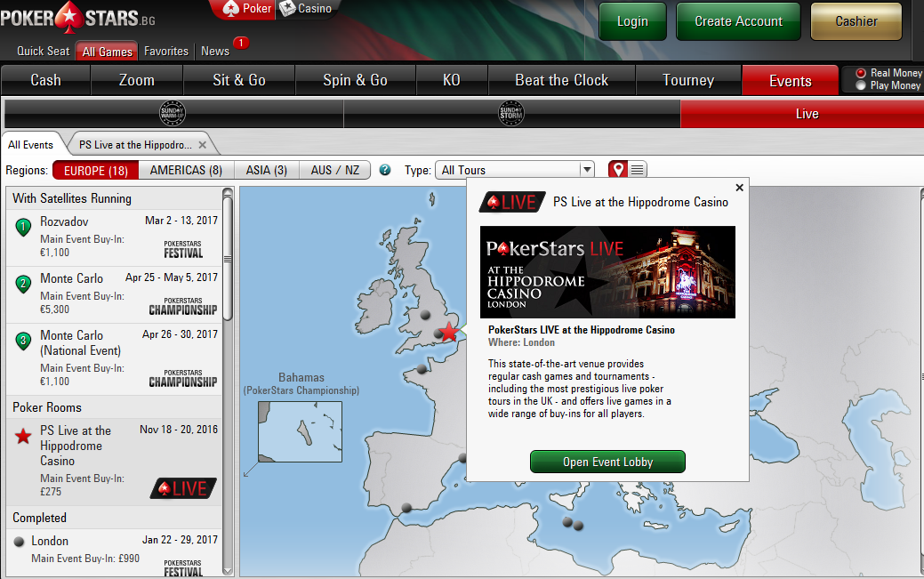Open the news notification badge
This screenshot has height=579, width=924.
point(241,43)
